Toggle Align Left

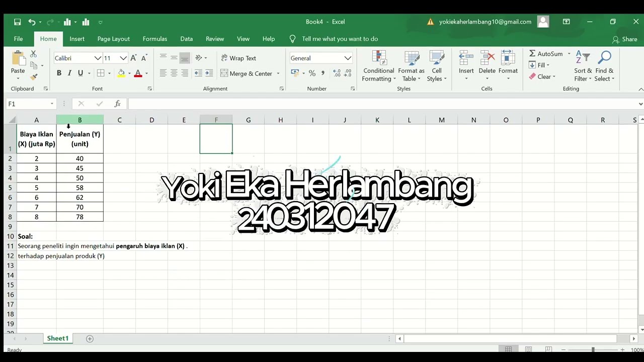click(x=163, y=73)
